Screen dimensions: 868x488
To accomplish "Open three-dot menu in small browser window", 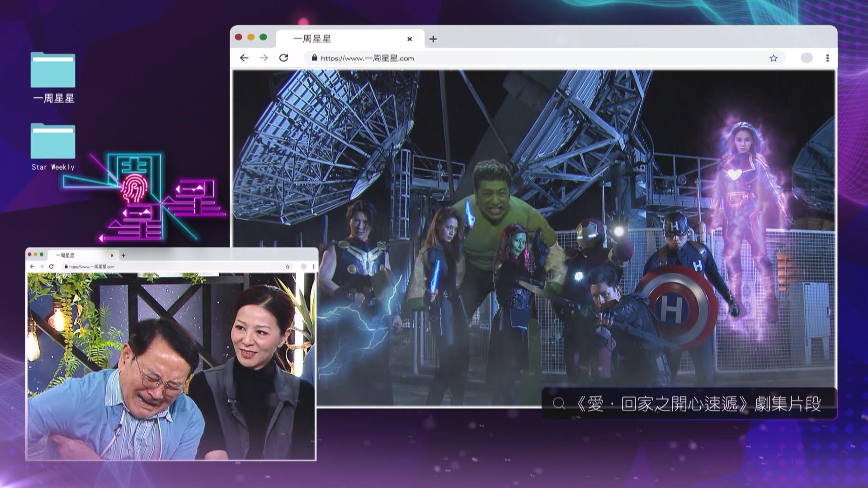I will pyautogui.click(x=314, y=267).
